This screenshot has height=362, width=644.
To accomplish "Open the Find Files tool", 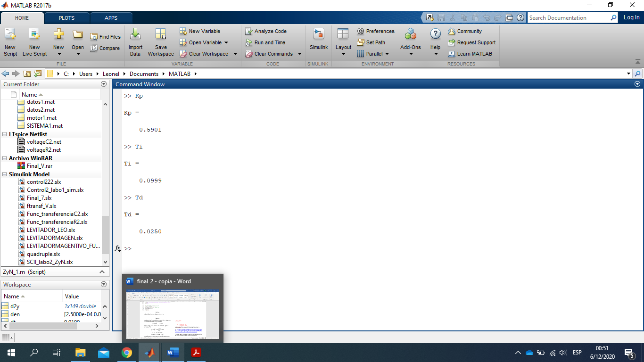I will (105, 37).
